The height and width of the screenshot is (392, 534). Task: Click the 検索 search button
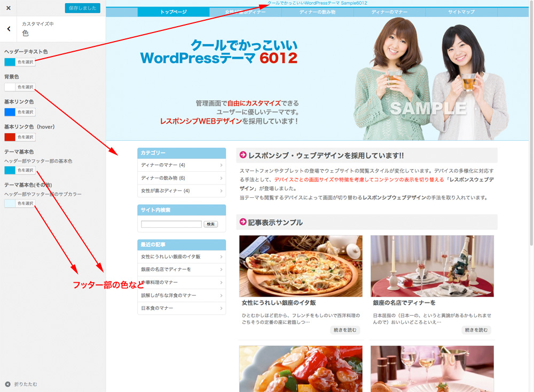point(211,224)
